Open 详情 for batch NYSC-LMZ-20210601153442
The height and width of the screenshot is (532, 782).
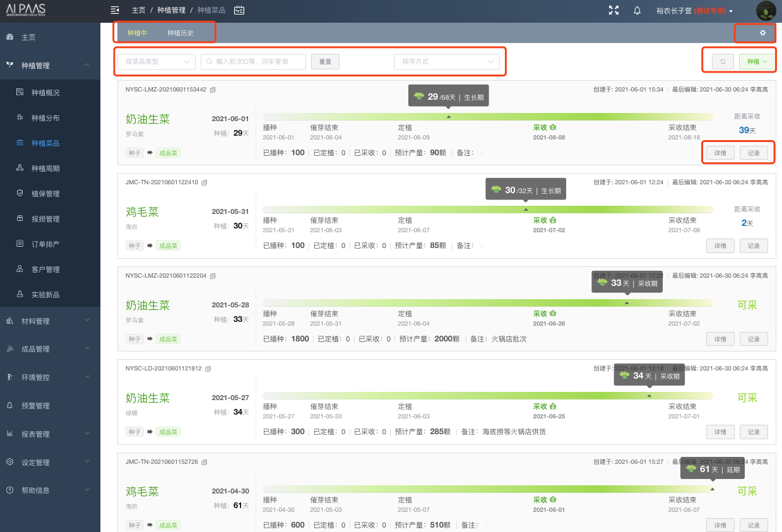[x=720, y=153]
